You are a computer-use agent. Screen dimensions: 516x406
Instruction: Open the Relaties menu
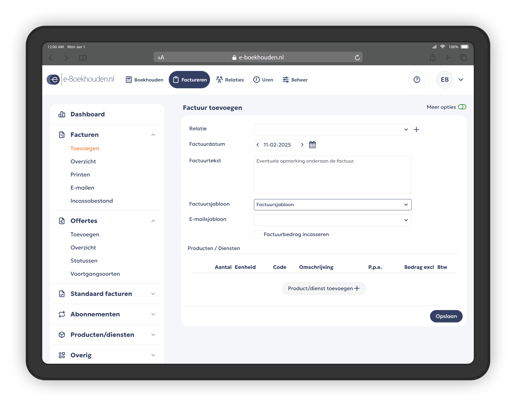click(230, 80)
